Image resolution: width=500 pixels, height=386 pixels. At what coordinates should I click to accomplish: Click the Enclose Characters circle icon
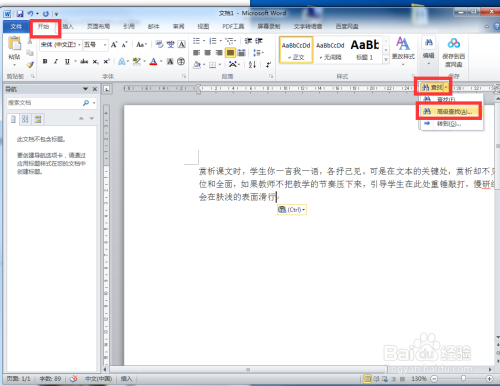click(181, 62)
